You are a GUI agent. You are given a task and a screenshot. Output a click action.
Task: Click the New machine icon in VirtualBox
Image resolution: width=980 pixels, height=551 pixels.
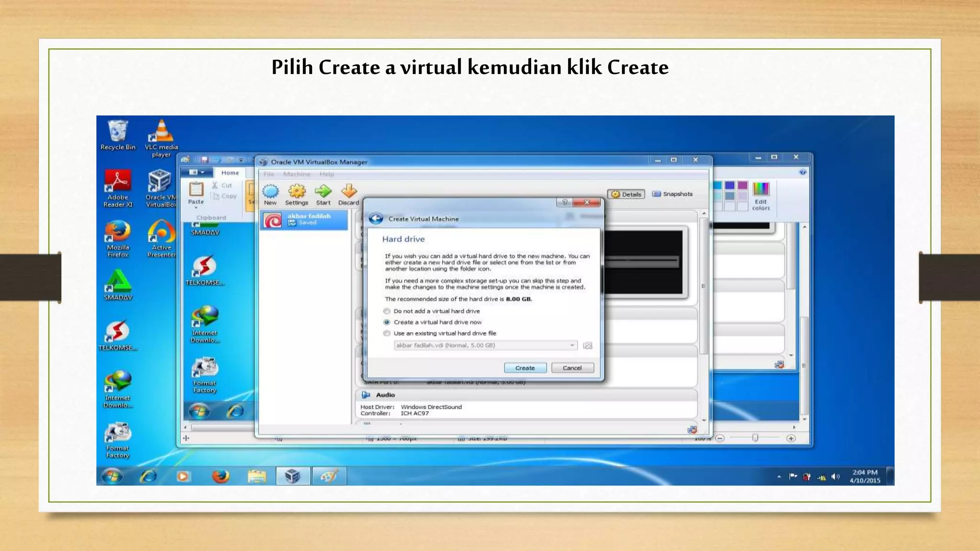270,195
